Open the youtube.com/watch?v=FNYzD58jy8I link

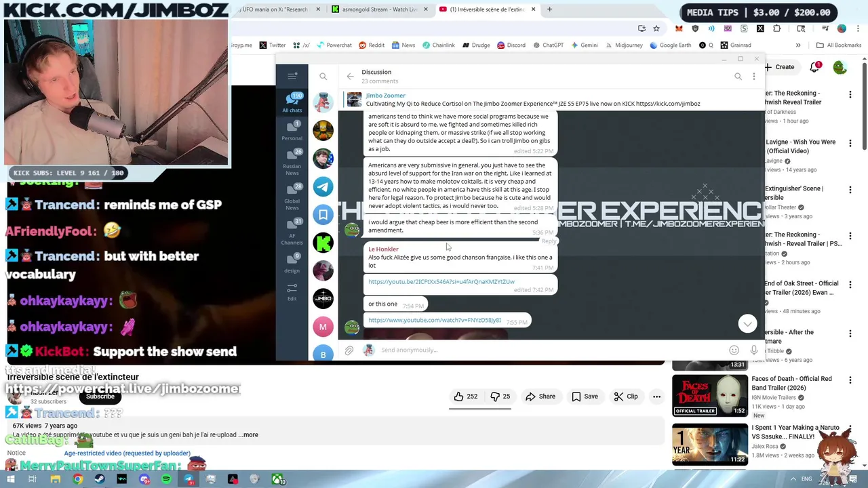pos(435,320)
